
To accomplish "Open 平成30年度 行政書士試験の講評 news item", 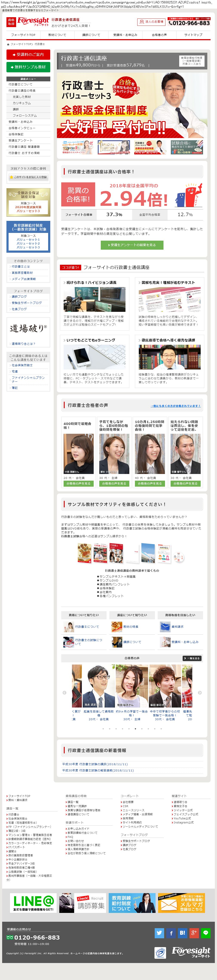I will point(95,764).
